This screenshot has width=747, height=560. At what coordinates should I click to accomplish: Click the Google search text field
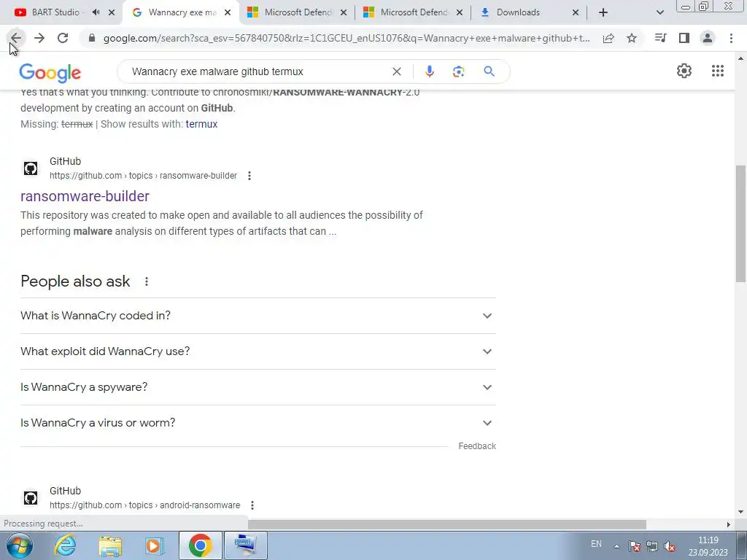(258, 71)
